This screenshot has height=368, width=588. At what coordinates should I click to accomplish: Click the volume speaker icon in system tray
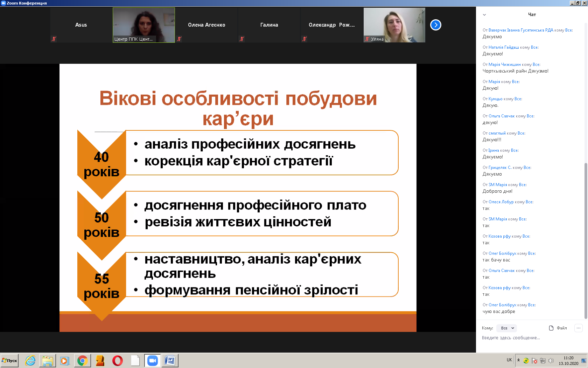point(551,360)
